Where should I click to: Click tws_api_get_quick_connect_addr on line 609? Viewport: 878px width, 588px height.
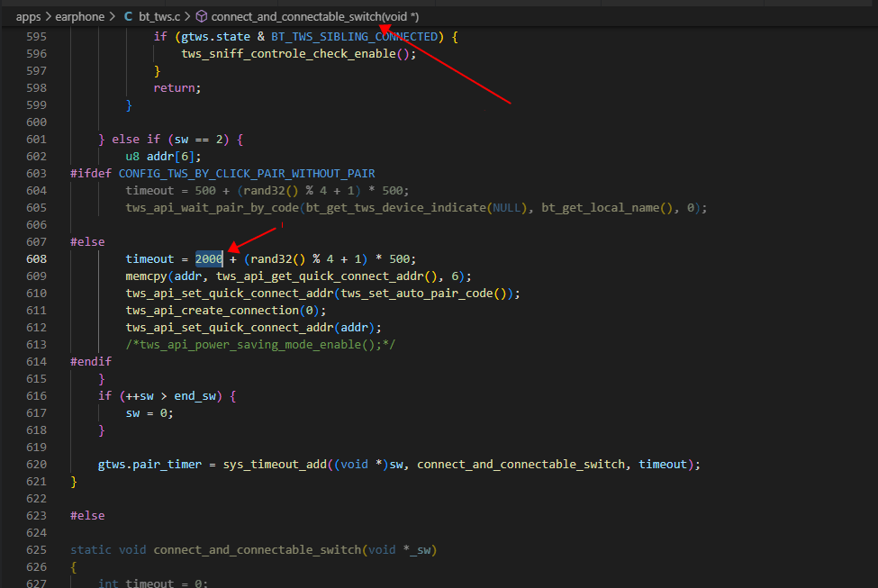[x=319, y=276]
